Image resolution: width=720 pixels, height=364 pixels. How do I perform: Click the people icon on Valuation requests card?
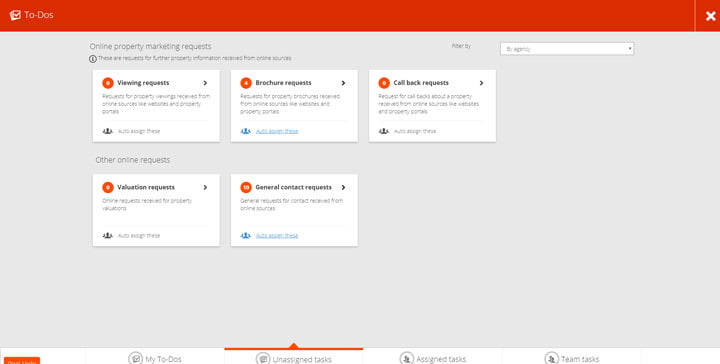[x=107, y=235]
